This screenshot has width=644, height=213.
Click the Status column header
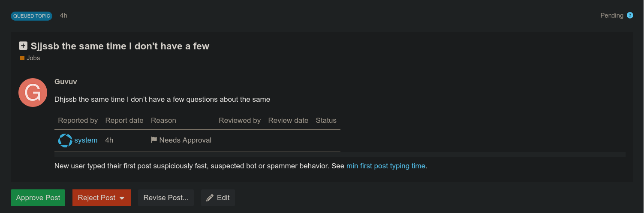pyautogui.click(x=326, y=121)
